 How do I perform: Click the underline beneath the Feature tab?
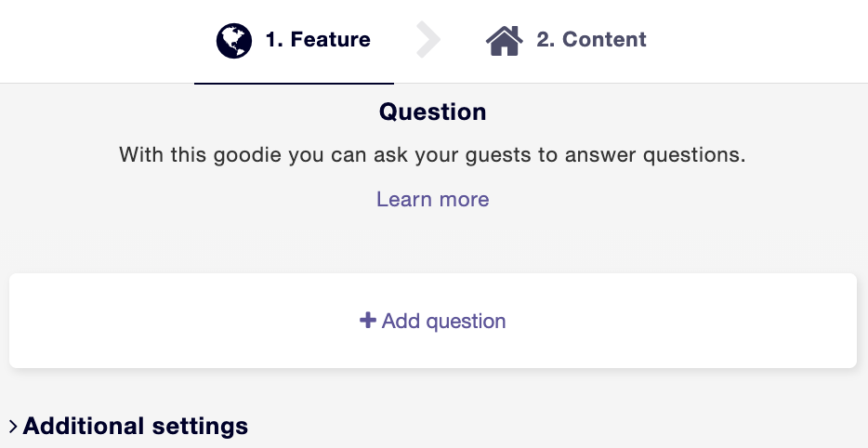tap(294, 83)
